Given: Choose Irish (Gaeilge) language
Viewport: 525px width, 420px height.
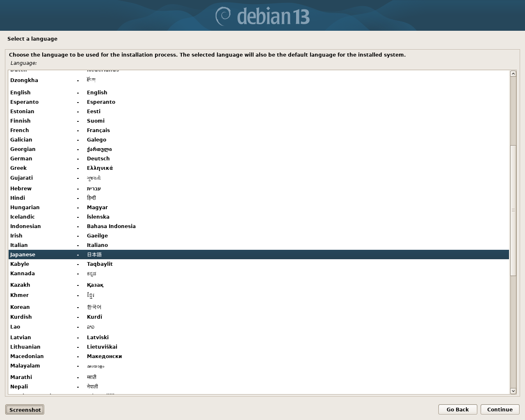Looking at the screenshot, I should (x=259, y=236).
